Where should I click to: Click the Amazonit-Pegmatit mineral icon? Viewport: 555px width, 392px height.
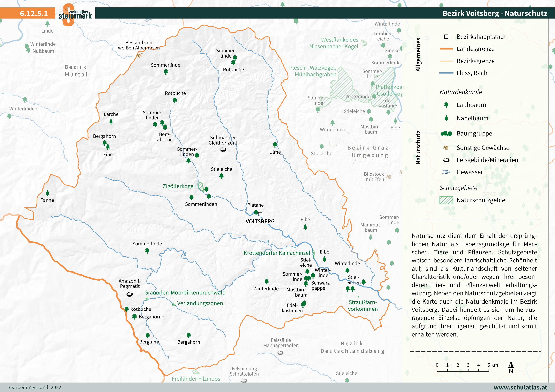coord(130,294)
